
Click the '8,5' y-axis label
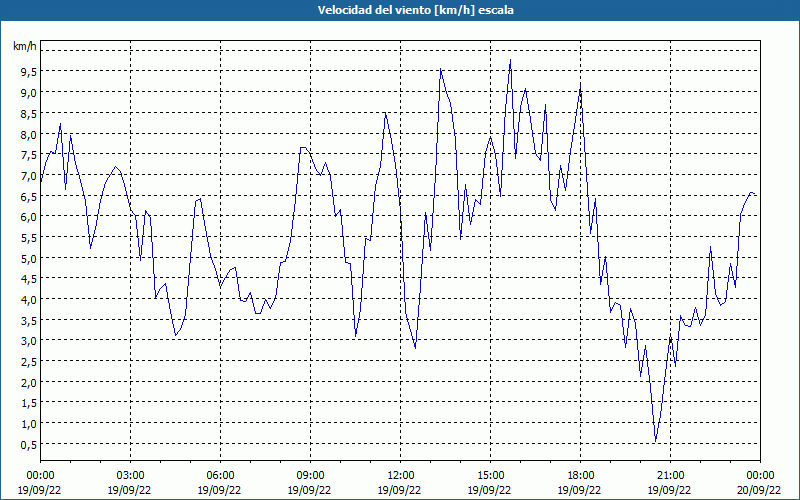(x=28, y=114)
